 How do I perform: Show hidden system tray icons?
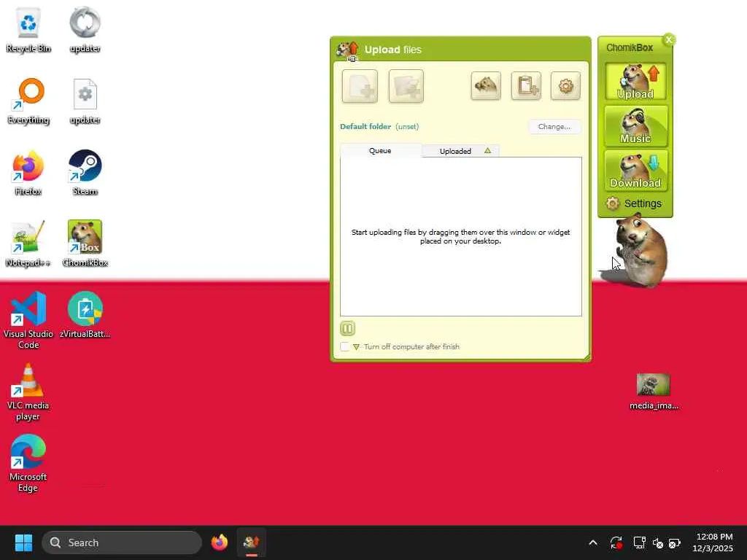click(593, 542)
